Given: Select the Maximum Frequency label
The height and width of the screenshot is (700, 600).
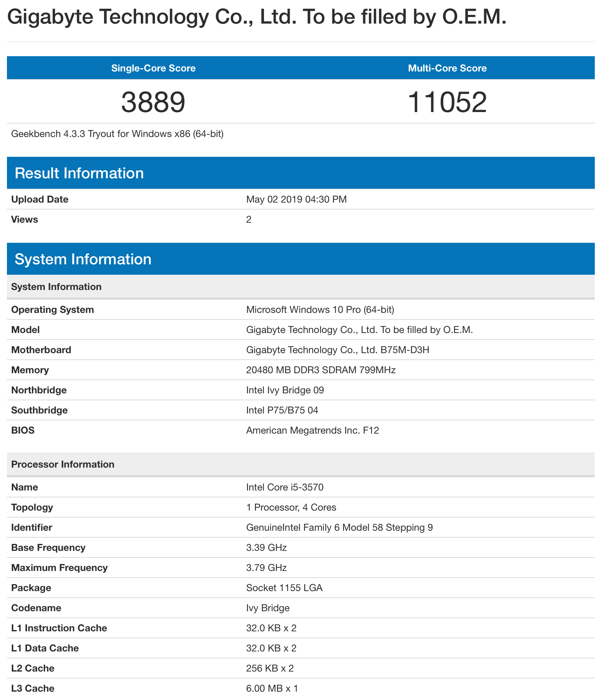Looking at the screenshot, I should click(59, 568).
